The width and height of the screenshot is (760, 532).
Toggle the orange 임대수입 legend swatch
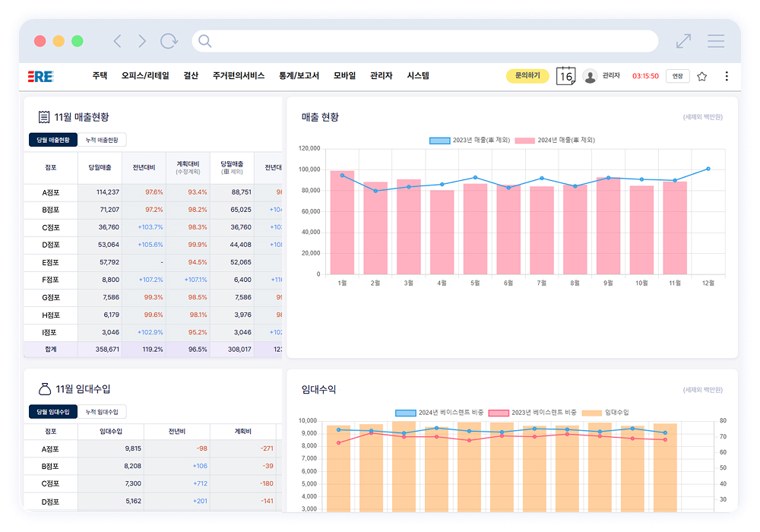[x=592, y=413]
